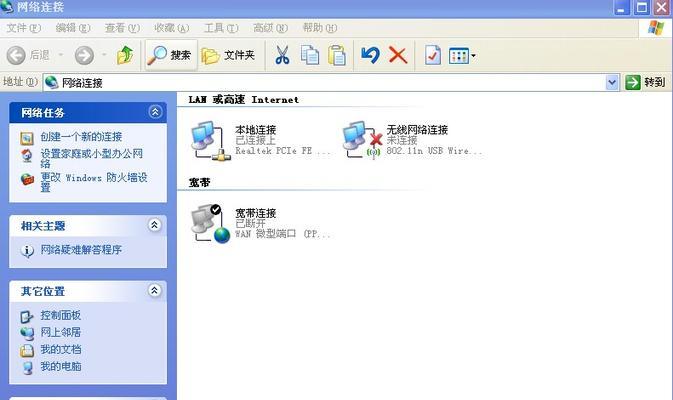Screen dimensions: 673x400
Task: Select the 本地连接 connection icon
Action: [210, 141]
